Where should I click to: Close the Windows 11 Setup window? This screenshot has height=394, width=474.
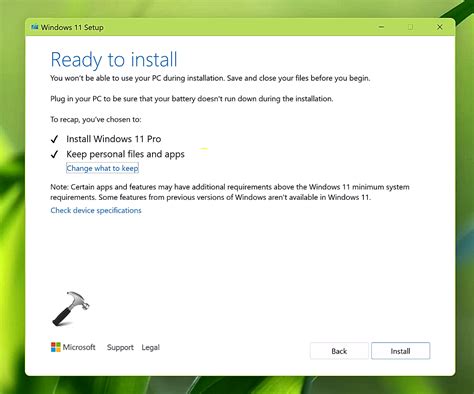pyautogui.click(x=440, y=27)
